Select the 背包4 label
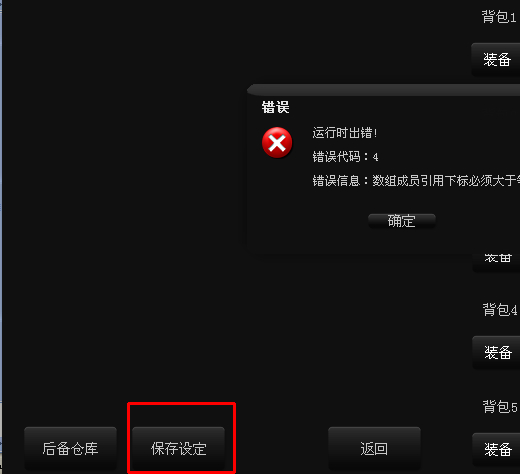520x474 pixels. [500, 310]
